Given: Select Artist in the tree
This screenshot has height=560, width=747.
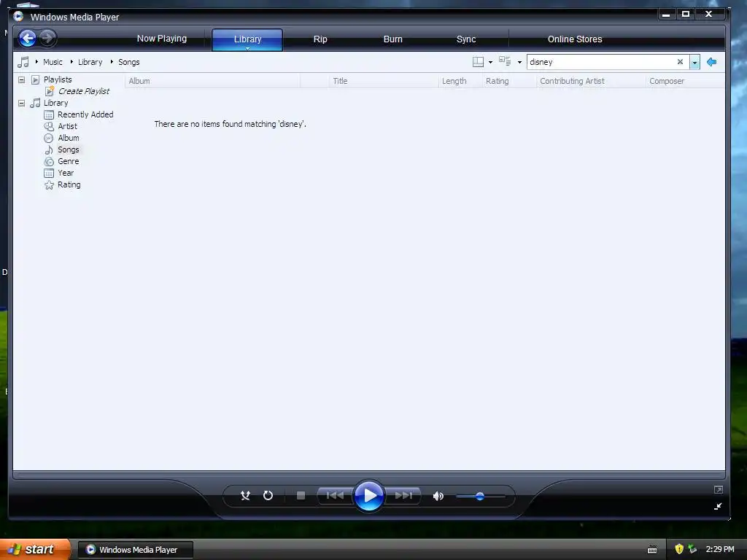Looking at the screenshot, I should click(68, 126).
